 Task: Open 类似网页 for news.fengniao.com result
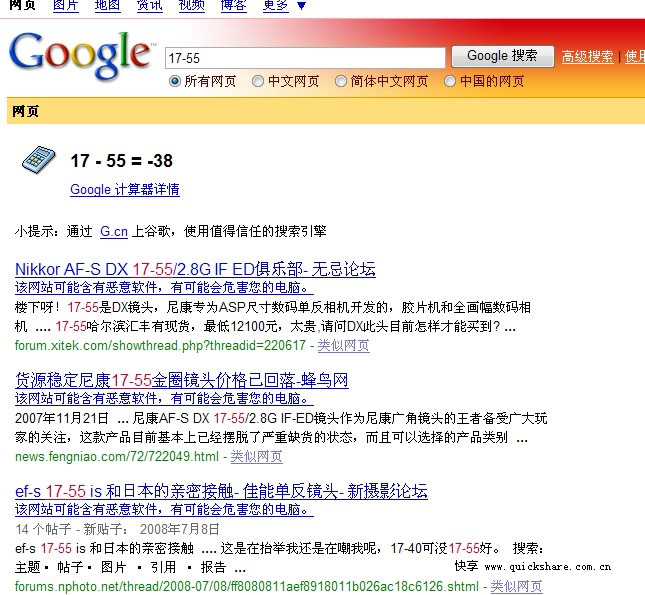coord(256,456)
